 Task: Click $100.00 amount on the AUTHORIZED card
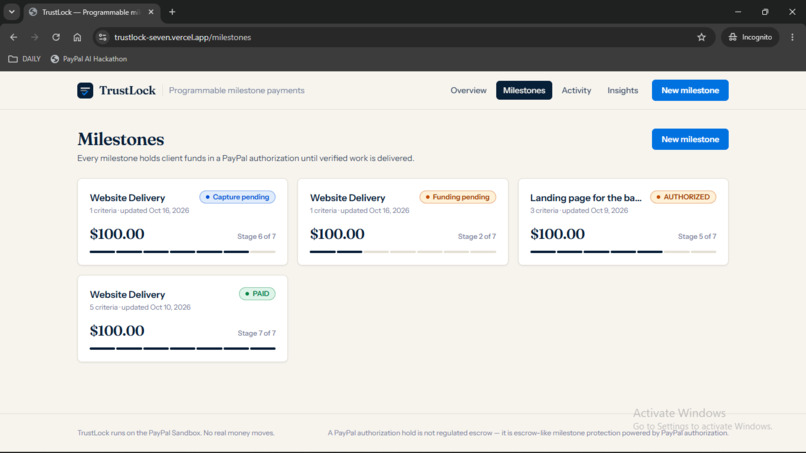coord(557,234)
